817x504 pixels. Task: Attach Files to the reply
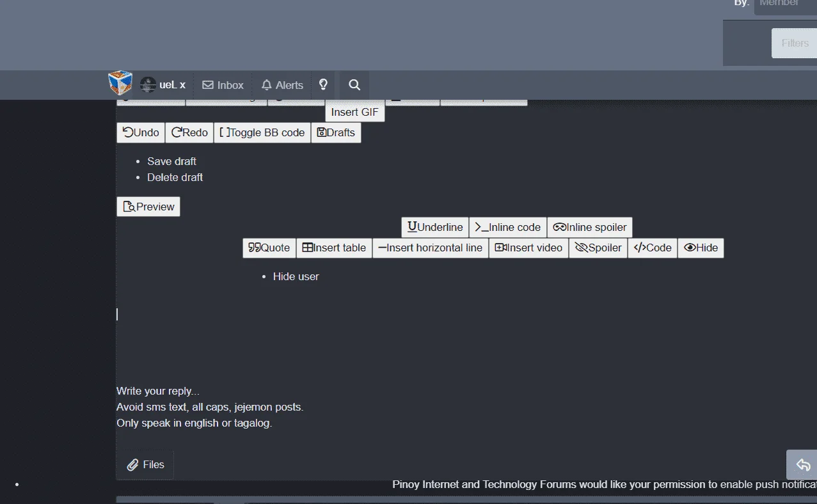(x=145, y=465)
